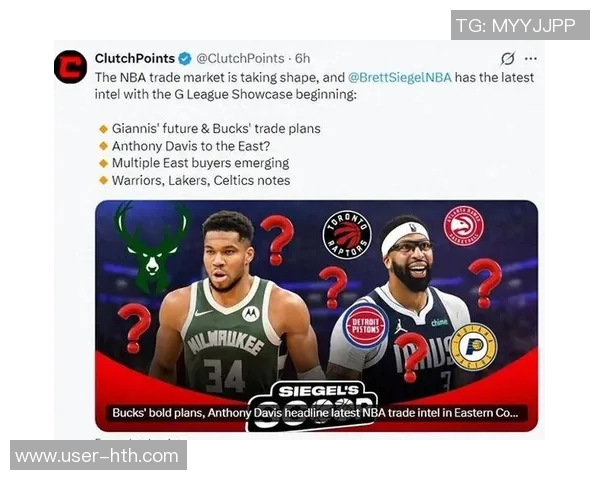Click the ClutchPoints display name
The image size is (600, 480).
(x=135, y=59)
